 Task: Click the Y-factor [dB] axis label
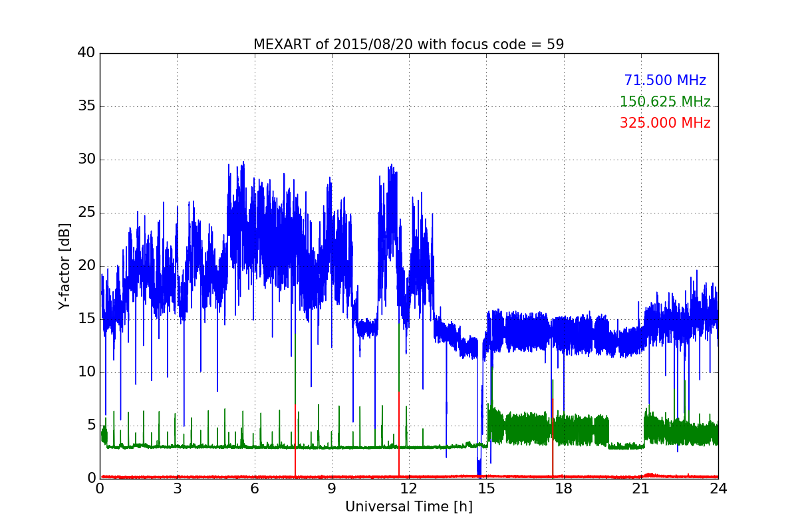click(65, 266)
